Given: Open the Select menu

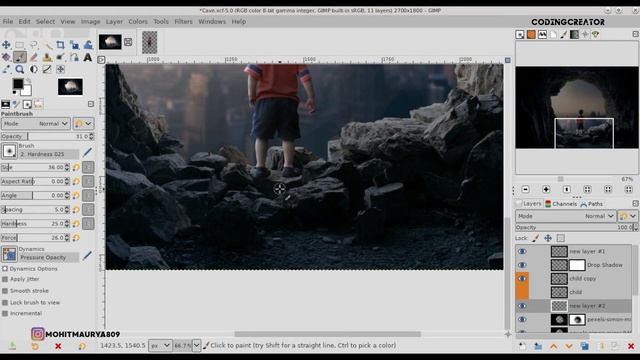Looking at the screenshot, I should click(x=45, y=22).
